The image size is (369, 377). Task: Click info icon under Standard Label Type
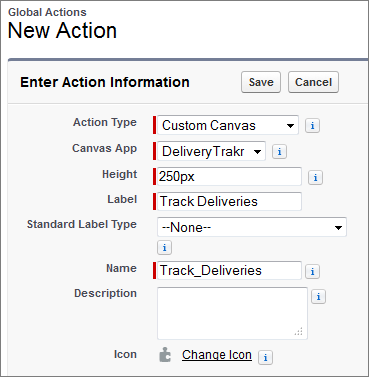[164, 248]
